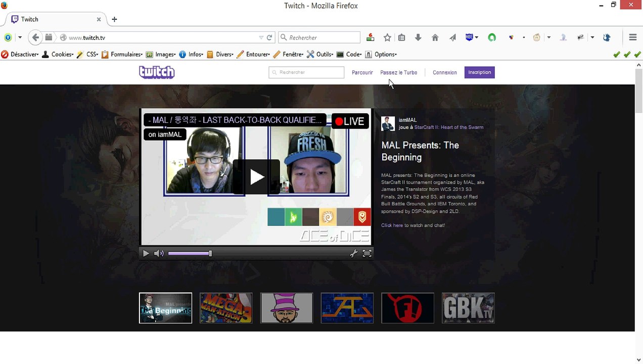Viewport: 643px width, 364px height.
Task: Click the 'on iamMAL' video label
Action: pos(165,134)
